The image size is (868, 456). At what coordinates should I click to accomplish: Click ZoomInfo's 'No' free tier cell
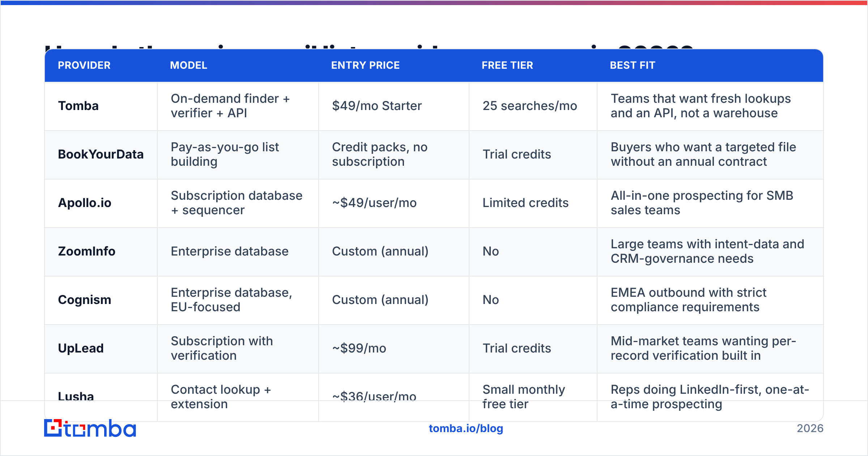[x=533, y=252]
